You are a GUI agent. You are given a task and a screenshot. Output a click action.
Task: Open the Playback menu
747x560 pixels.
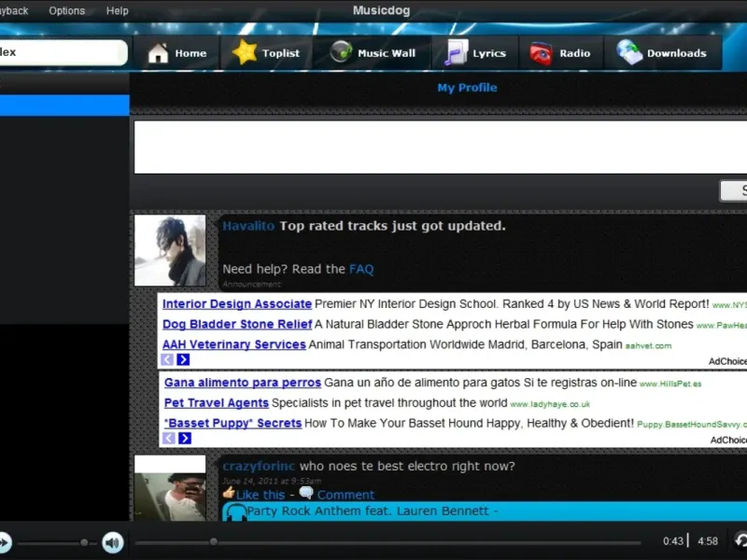[x=14, y=10]
